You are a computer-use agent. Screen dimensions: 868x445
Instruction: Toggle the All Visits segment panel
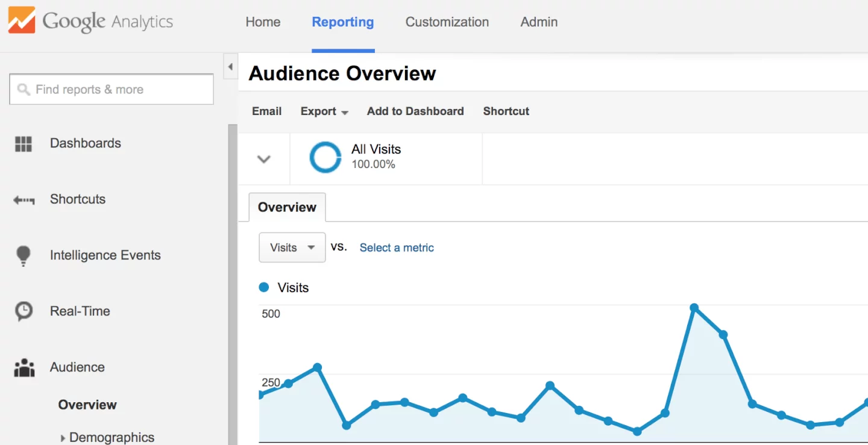[263, 158]
